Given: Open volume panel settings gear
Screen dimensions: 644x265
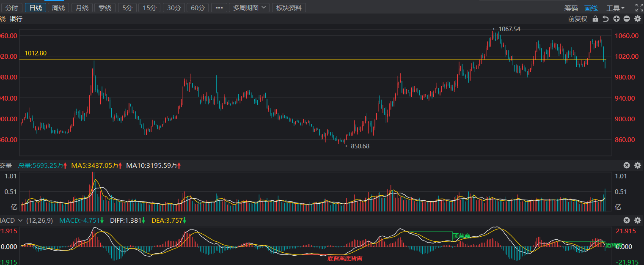Looking at the screenshot, I should pos(637,165).
